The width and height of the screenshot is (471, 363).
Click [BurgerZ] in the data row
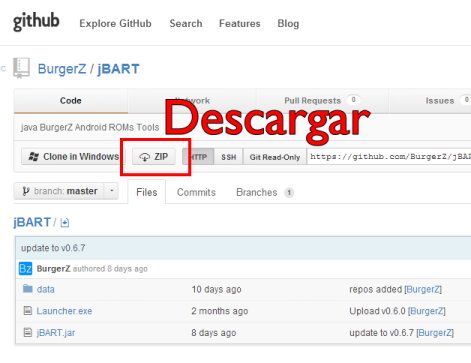pos(423,289)
